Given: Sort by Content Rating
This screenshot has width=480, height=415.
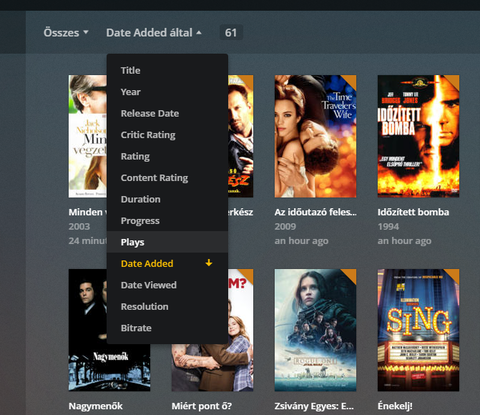Looking at the screenshot, I should (167, 178).
